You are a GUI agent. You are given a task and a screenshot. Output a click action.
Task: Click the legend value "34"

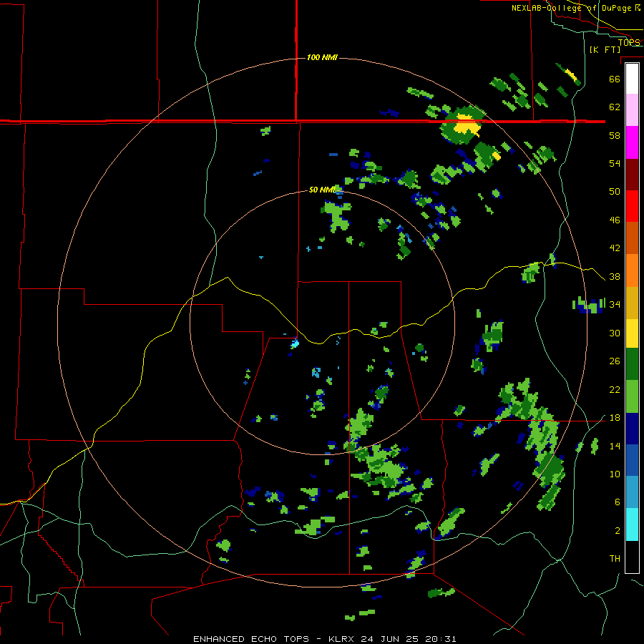(615, 305)
